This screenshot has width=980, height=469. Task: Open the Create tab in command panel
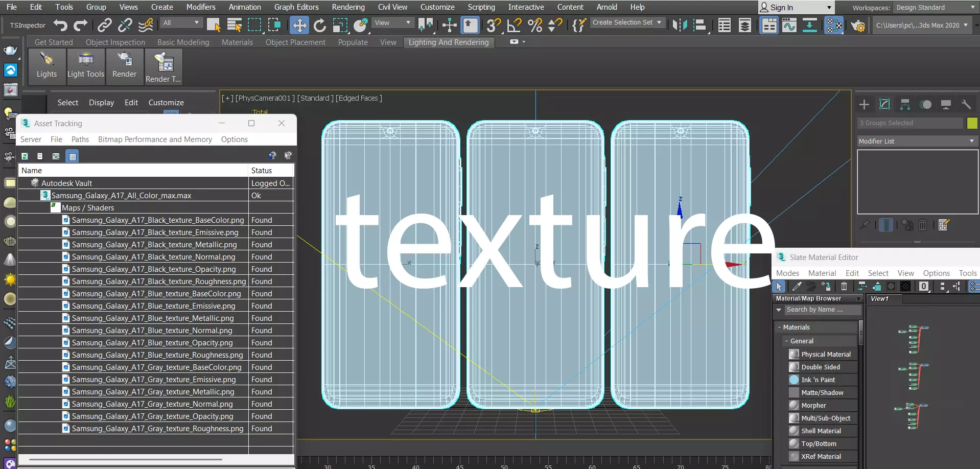point(864,105)
